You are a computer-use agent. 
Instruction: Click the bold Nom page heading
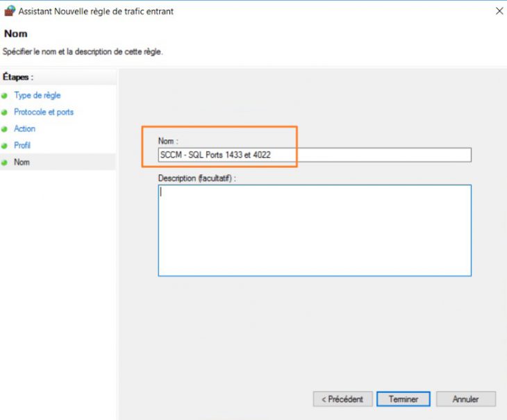coord(15,33)
